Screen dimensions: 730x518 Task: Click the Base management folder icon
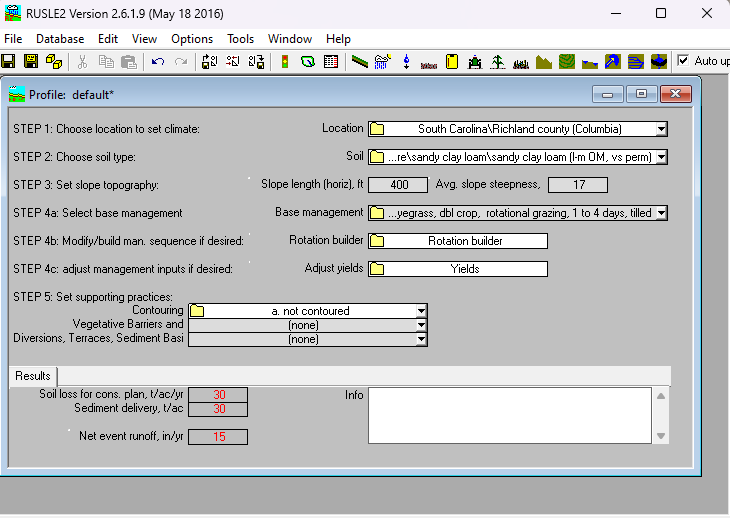point(377,213)
